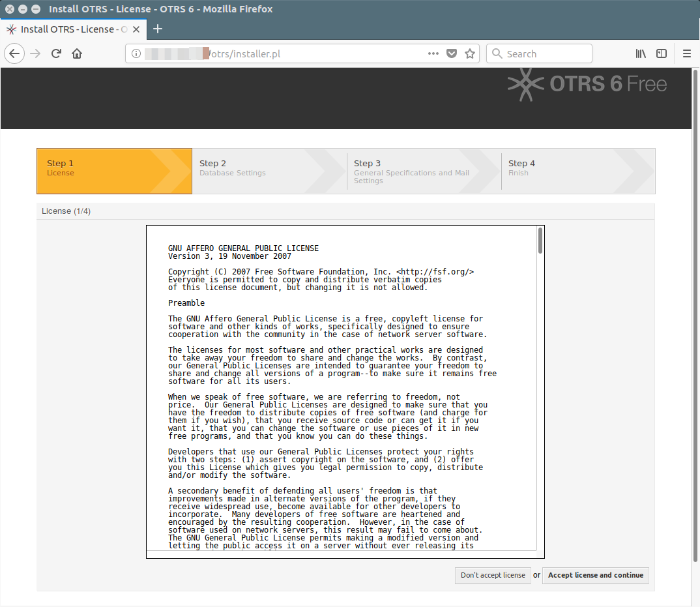The height and width of the screenshot is (607, 700).
Task: Click the forward navigation arrow
Action: coord(35,54)
